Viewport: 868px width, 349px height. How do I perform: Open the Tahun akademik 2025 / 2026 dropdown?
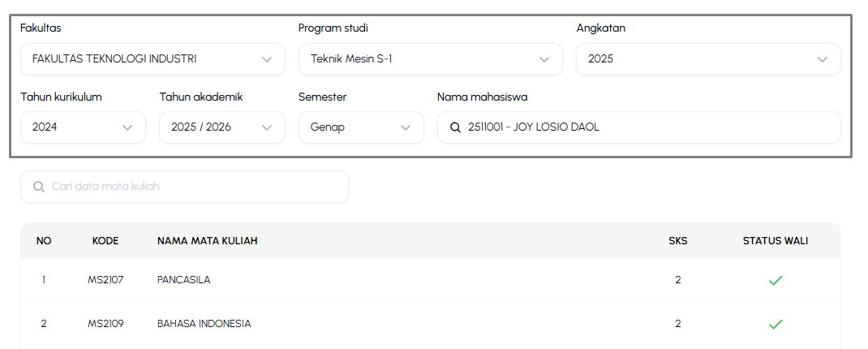point(222,127)
